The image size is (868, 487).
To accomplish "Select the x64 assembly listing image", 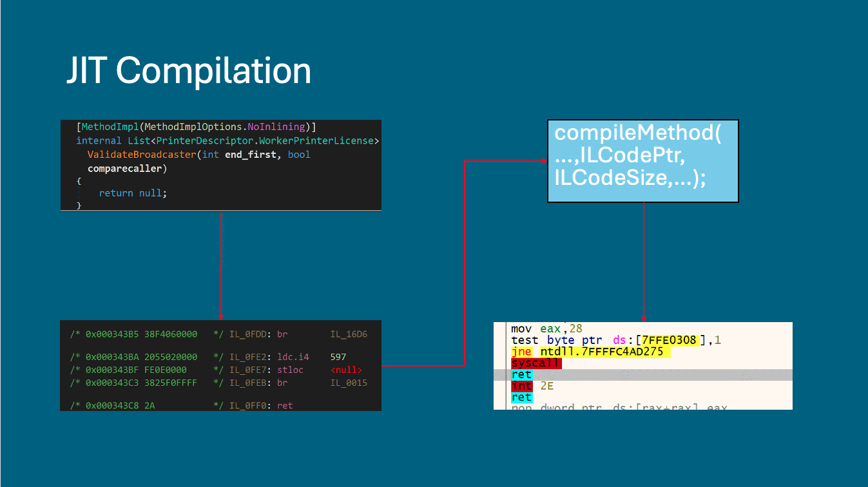I will [642, 365].
